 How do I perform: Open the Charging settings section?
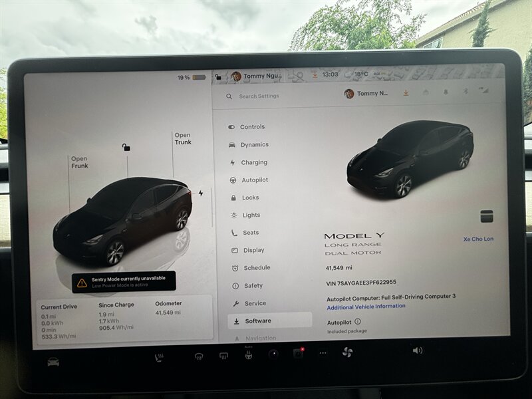point(253,162)
